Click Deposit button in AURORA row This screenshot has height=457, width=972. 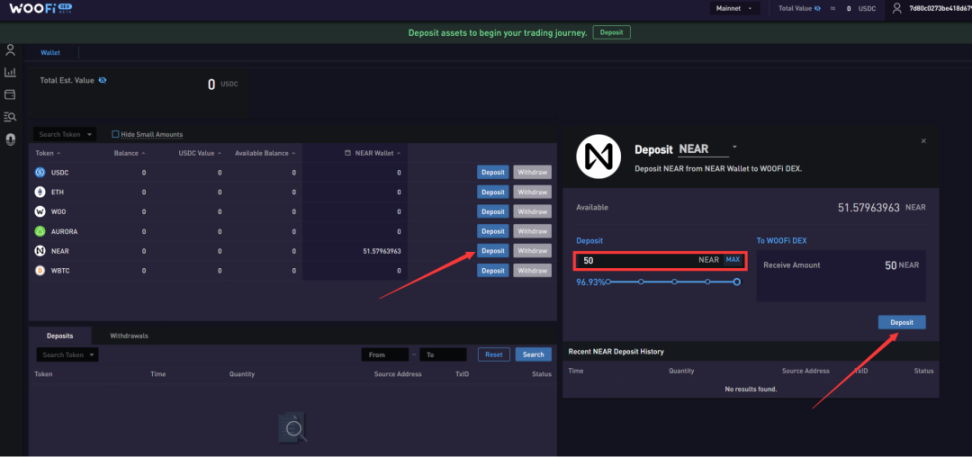pyautogui.click(x=493, y=231)
